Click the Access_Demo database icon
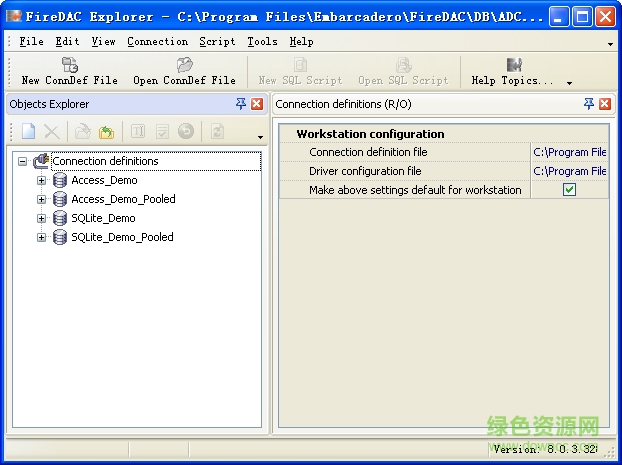This screenshot has height=465, width=622. pos(60,180)
